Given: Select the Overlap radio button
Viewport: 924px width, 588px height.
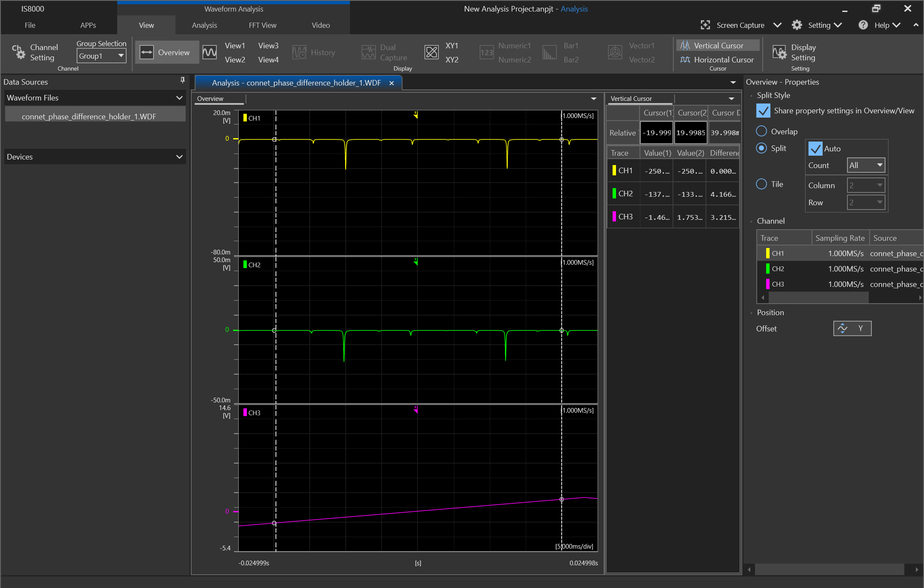Looking at the screenshot, I should click(761, 131).
